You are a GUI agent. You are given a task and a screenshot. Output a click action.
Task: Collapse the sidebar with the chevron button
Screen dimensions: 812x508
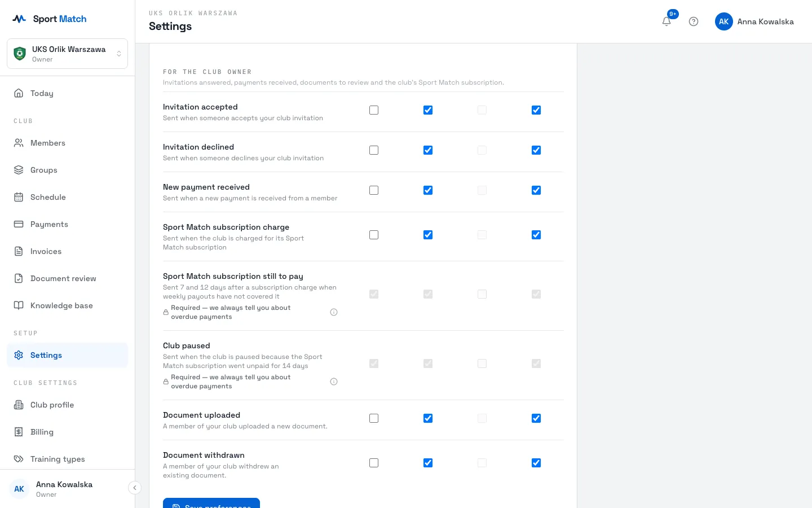pyautogui.click(x=135, y=488)
